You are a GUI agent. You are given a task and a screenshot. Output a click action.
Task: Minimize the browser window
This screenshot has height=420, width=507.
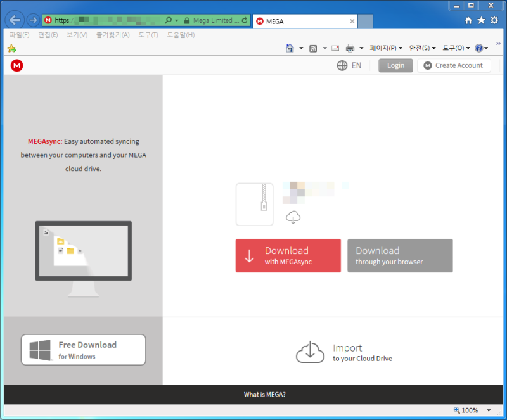456,6
